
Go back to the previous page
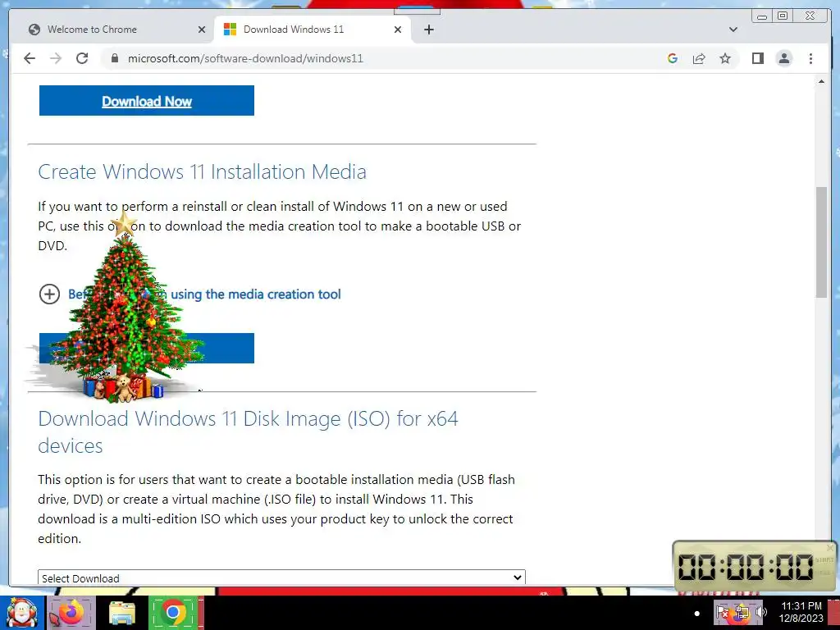tap(30, 58)
